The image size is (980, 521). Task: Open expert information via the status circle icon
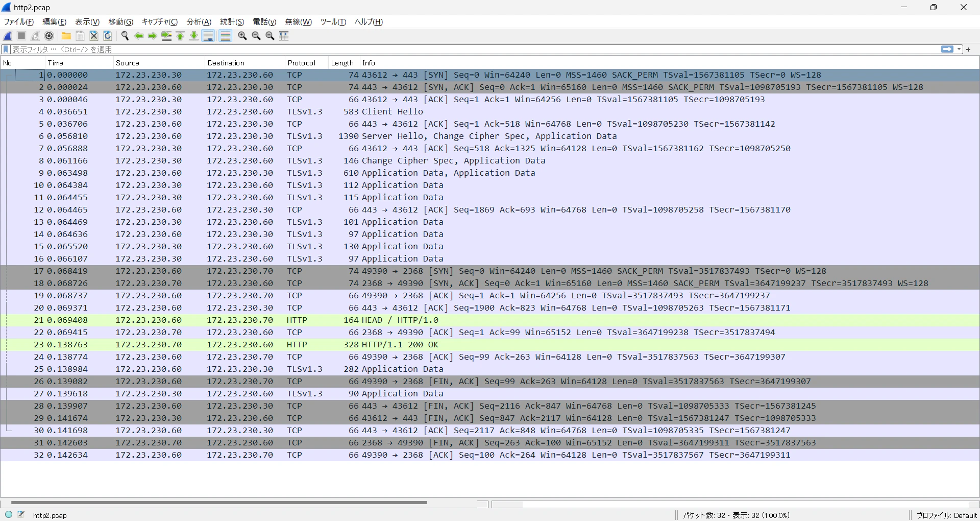click(9, 515)
